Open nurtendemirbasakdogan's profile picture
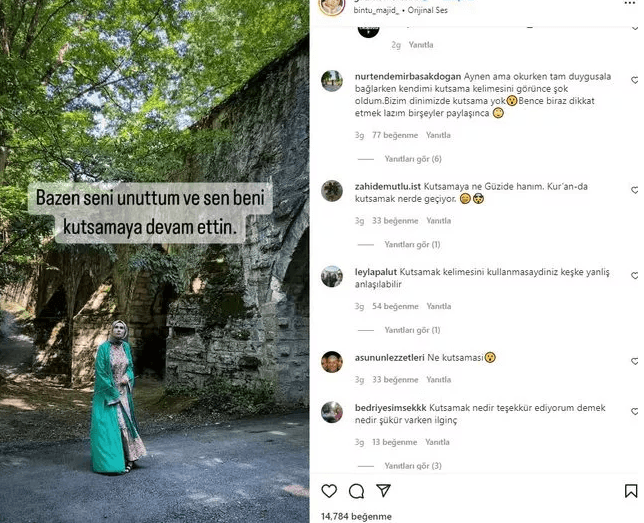The width and height of the screenshot is (644, 523). pos(332,81)
